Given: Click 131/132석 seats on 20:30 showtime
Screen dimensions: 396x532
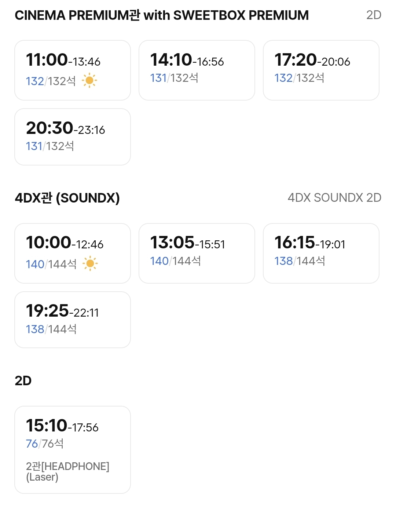Looking at the screenshot, I should click(50, 146).
